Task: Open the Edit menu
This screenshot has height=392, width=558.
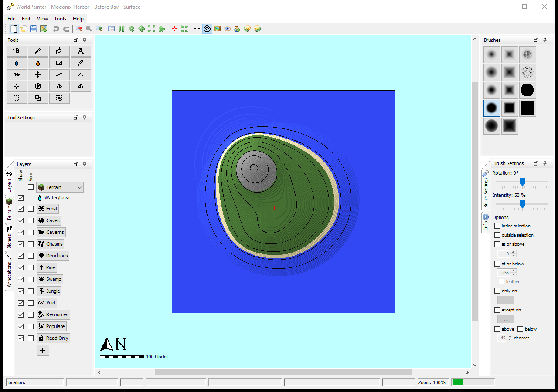Action: coord(26,19)
